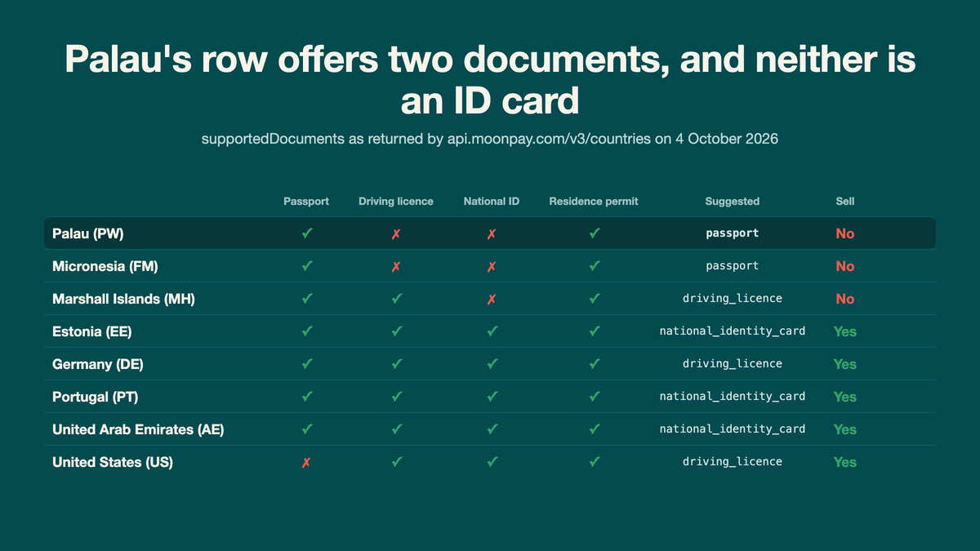
Task: Click the Residence permit check for Germany
Action: 595,364
